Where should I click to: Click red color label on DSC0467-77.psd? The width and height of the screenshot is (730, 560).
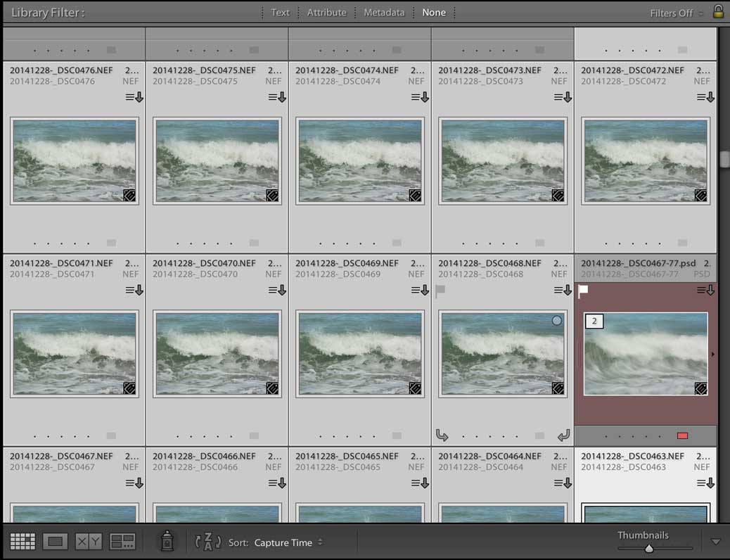(x=682, y=435)
